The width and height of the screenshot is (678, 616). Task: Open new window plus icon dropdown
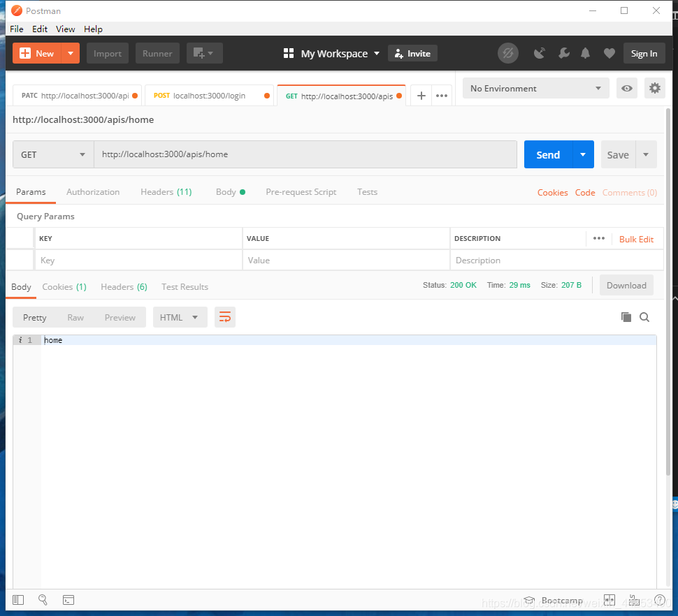[205, 53]
